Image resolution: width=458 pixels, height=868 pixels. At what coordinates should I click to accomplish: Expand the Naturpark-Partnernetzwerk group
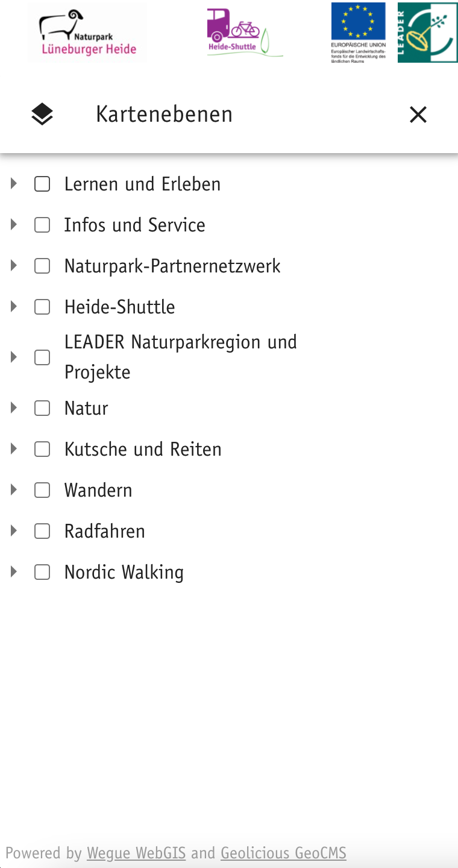(x=14, y=266)
